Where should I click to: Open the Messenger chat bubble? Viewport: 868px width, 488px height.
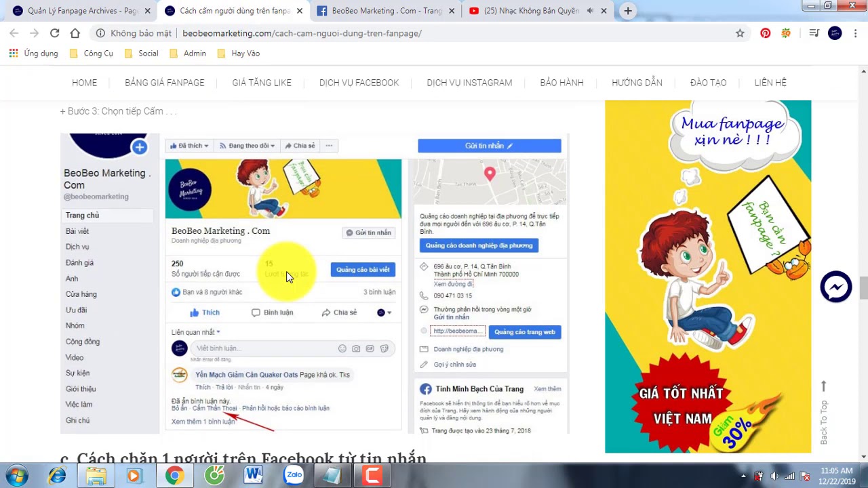pos(835,287)
